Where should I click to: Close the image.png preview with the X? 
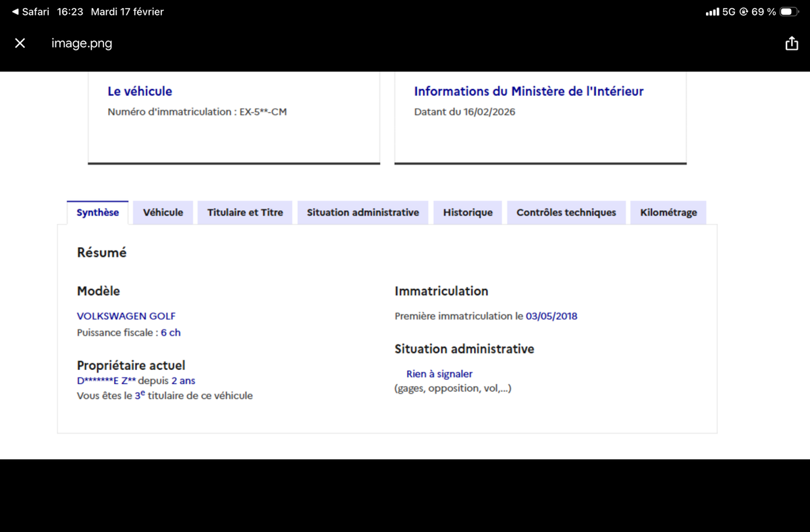20,43
